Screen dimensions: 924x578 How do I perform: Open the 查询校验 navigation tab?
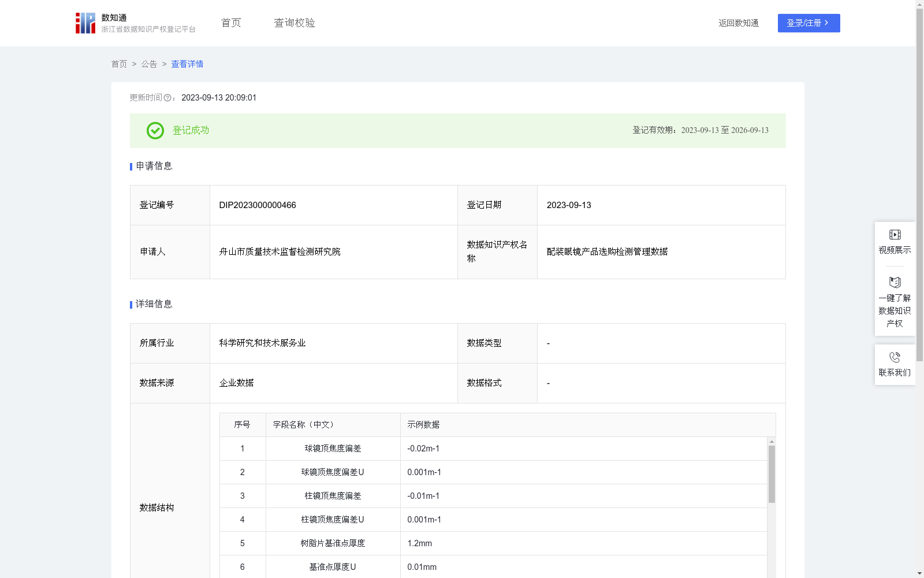pos(295,23)
